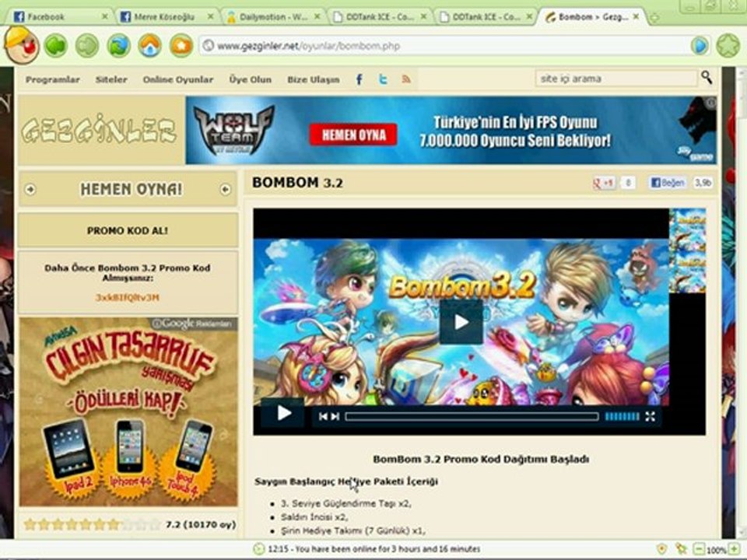
Task: Close the Bombom Gezginler tab
Action: [636, 16]
